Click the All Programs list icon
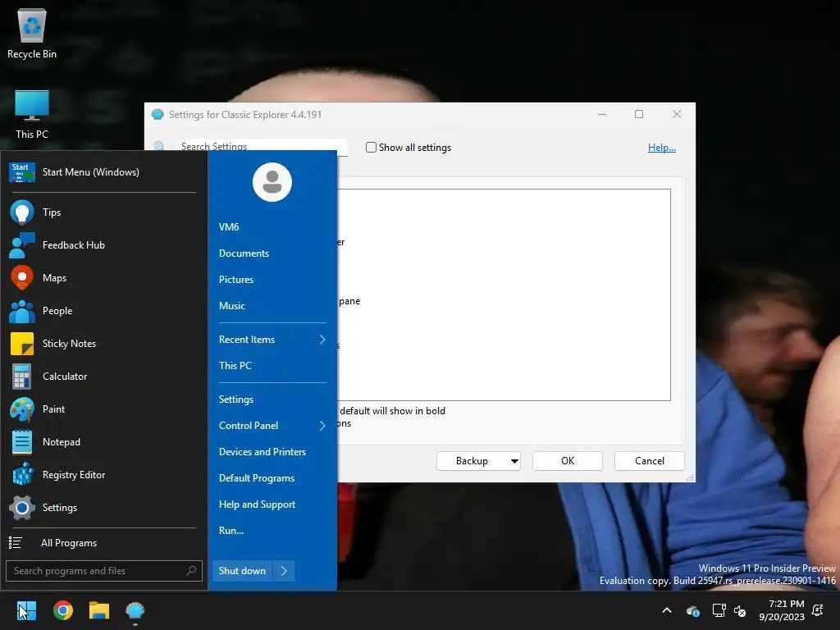 click(16, 543)
